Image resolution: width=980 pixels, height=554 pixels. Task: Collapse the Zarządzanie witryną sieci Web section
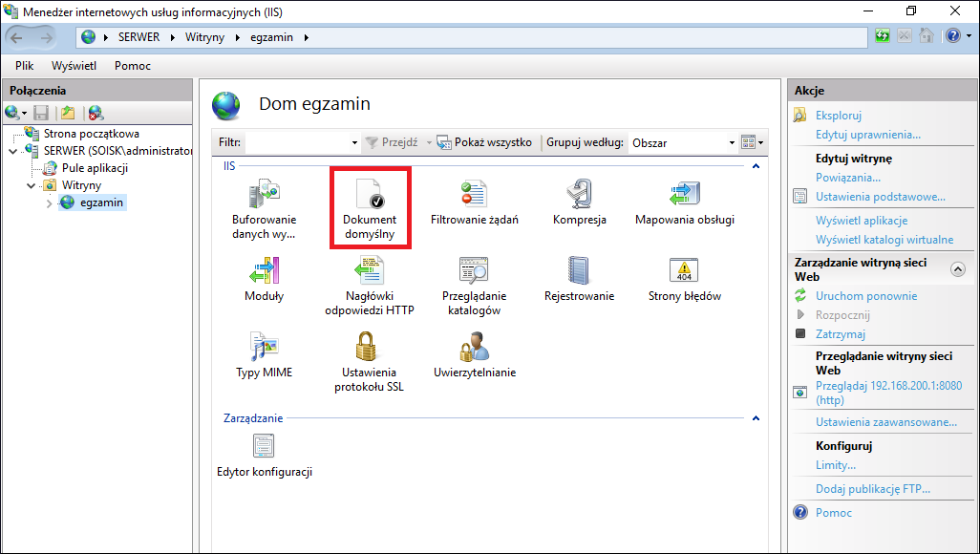click(957, 269)
